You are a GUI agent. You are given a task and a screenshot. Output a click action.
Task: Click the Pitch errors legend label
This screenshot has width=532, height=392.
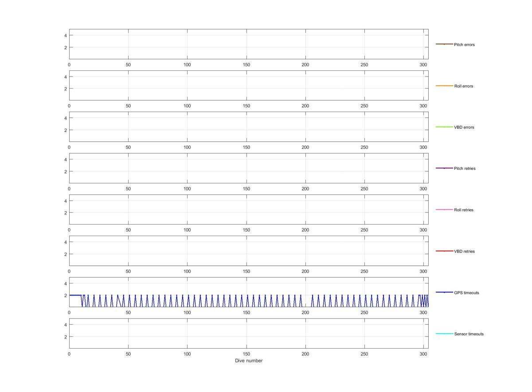464,45
